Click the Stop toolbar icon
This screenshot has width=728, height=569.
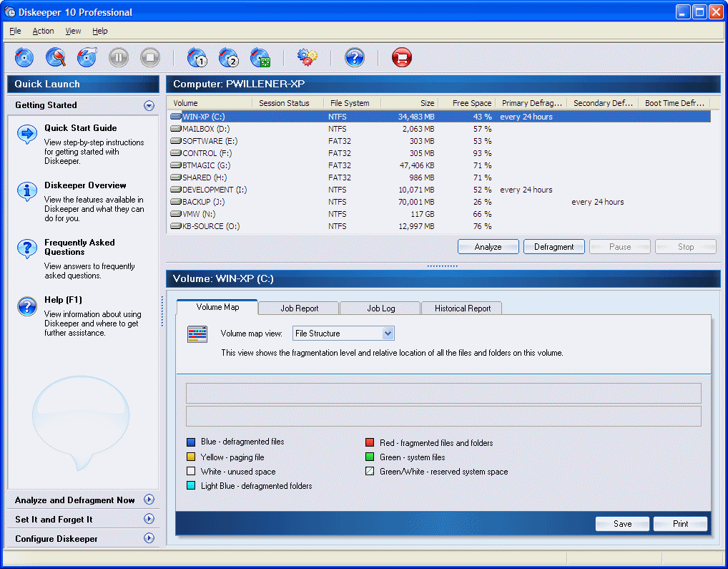tap(150, 57)
